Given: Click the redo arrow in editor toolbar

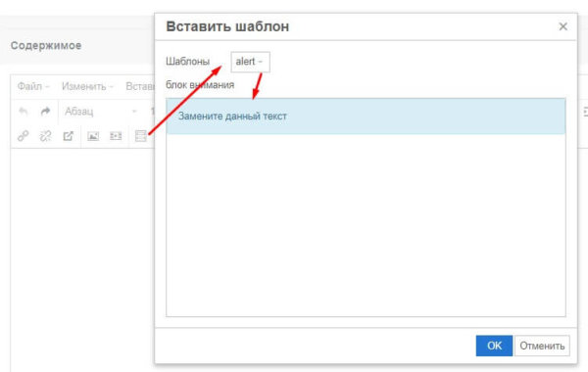Looking at the screenshot, I should point(45,112).
